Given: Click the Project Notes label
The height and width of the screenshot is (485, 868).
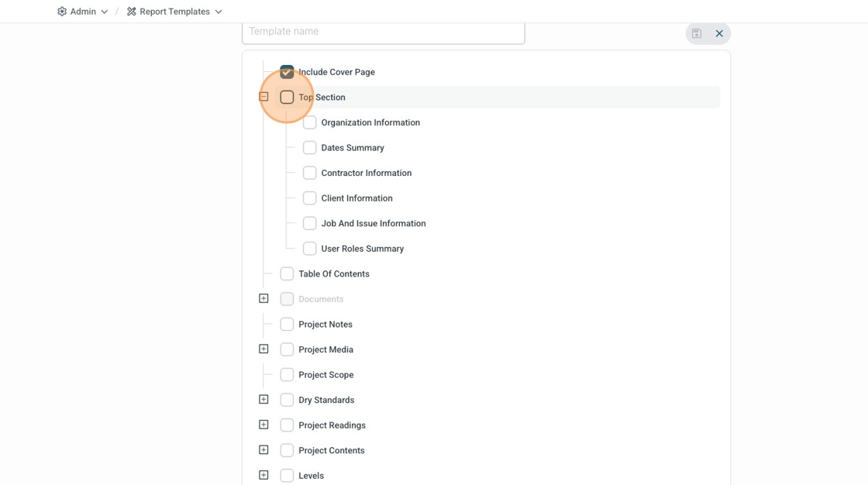Looking at the screenshot, I should (x=325, y=325).
